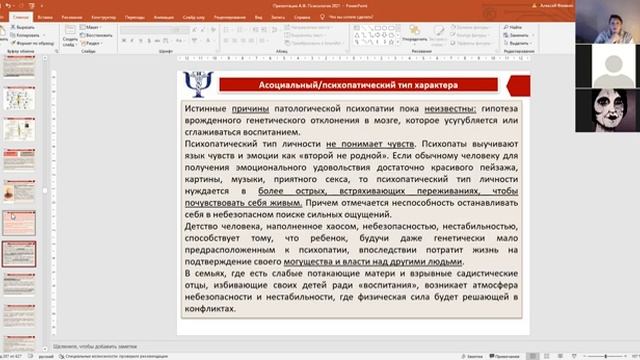Center text in paragraph group
This screenshot has height=360, width=640.
pyautogui.click(x=235, y=41)
